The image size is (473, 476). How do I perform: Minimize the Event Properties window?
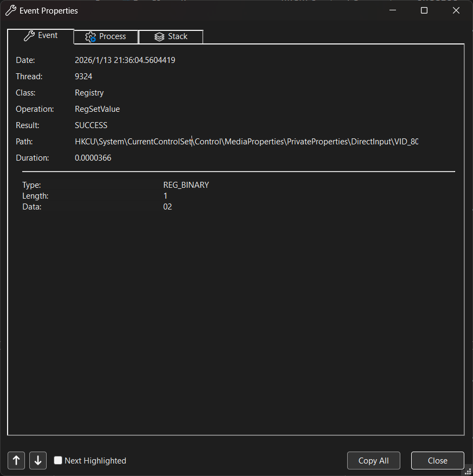click(393, 10)
